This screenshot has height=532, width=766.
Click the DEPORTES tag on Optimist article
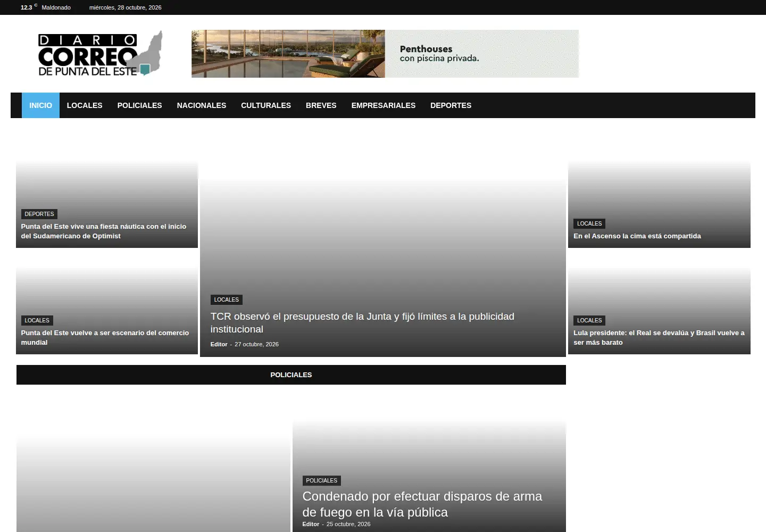pos(39,214)
